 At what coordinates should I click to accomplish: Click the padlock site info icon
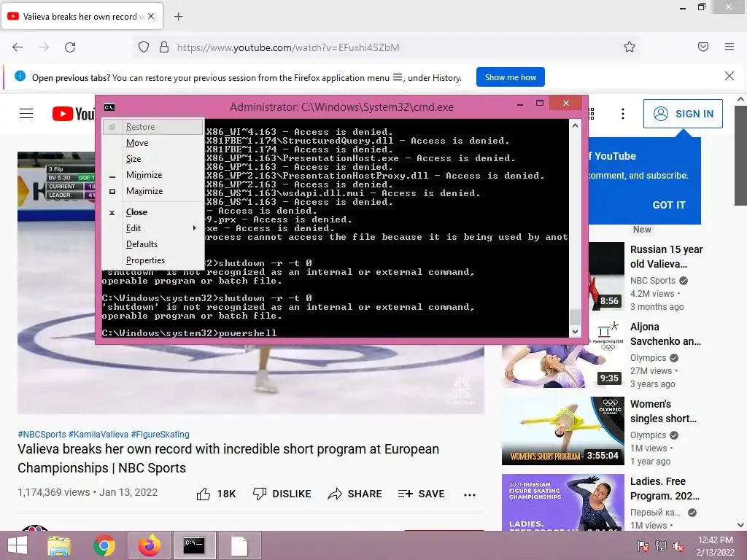pyautogui.click(x=164, y=47)
